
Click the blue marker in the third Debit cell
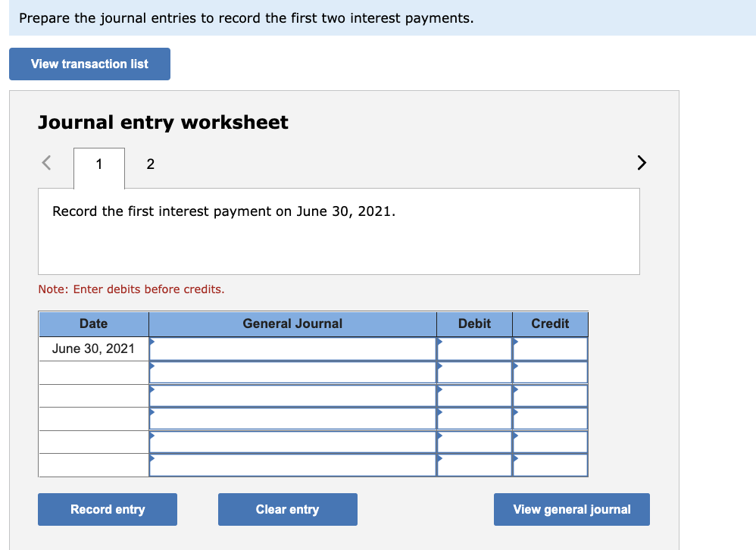439,391
